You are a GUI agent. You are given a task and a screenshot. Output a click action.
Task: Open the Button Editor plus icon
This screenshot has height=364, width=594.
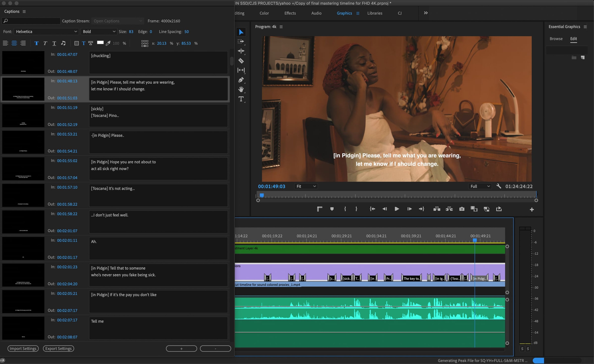click(532, 209)
